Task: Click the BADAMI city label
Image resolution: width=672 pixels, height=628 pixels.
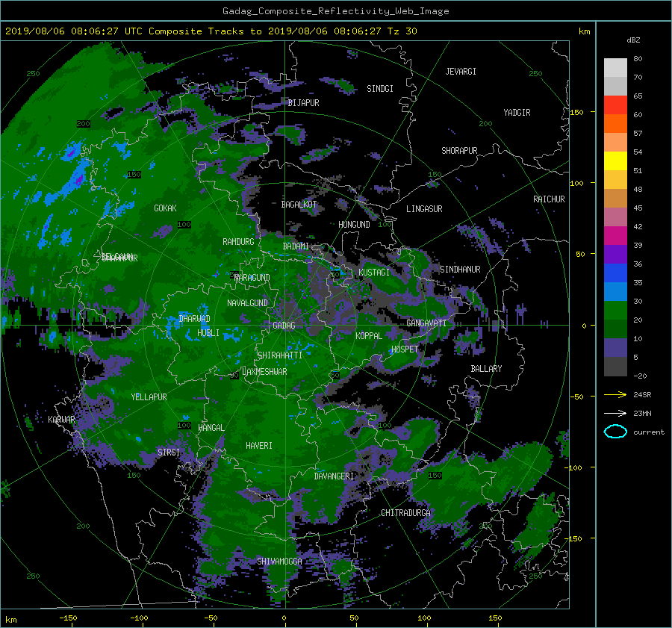Action: [x=296, y=246]
